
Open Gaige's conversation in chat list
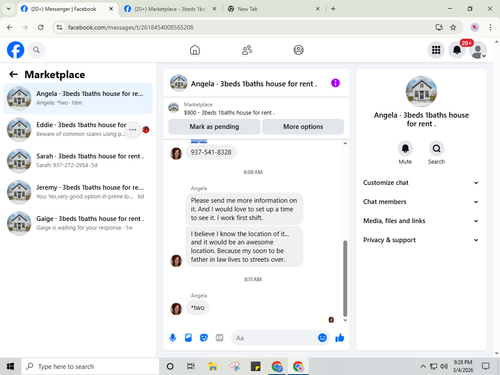click(x=78, y=223)
